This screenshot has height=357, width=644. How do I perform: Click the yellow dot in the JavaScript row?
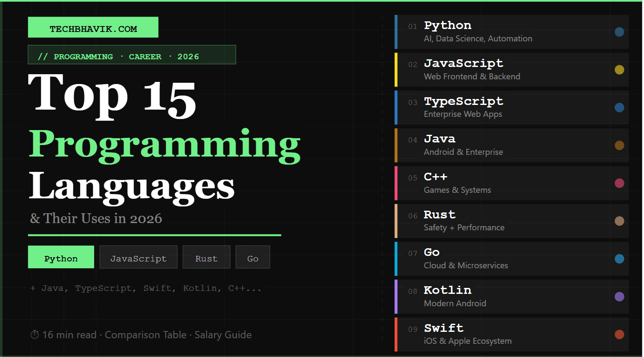[x=619, y=70]
